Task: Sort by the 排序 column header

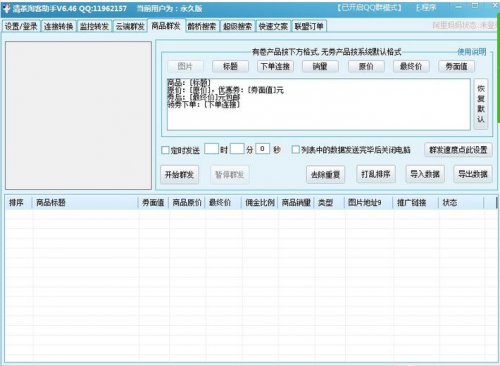Action: coord(18,203)
